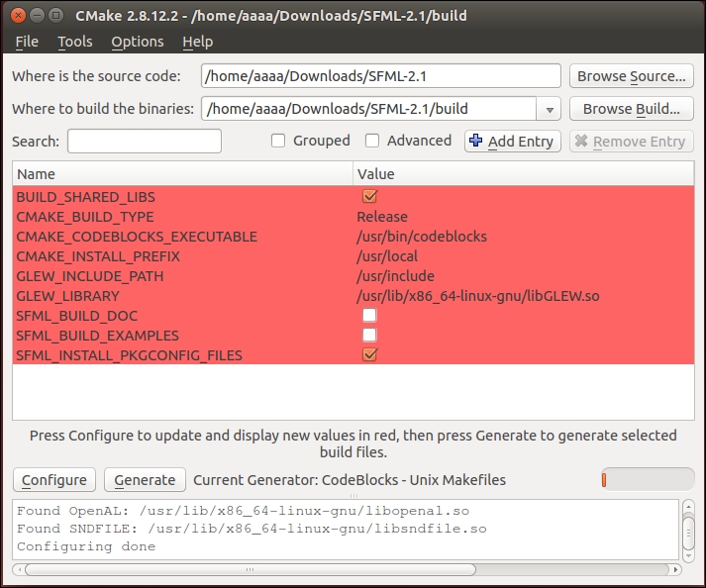Image resolution: width=706 pixels, height=588 pixels.
Task: Click the 'Configuring done' log line
Action: [x=86, y=546]
